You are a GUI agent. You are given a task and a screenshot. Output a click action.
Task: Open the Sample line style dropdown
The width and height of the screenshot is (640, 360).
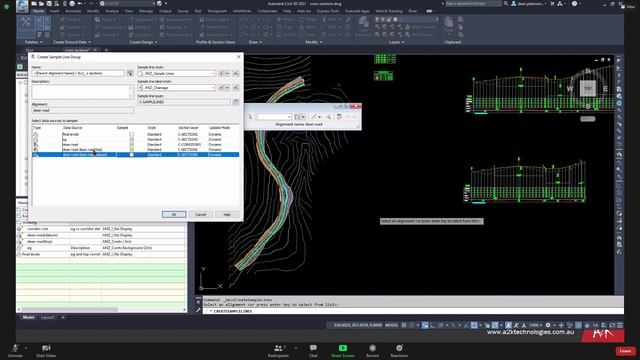pos(213,73)
